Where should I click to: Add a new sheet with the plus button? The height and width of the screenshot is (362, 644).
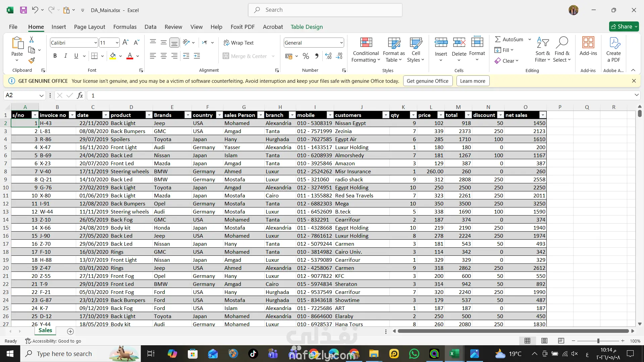70,331
